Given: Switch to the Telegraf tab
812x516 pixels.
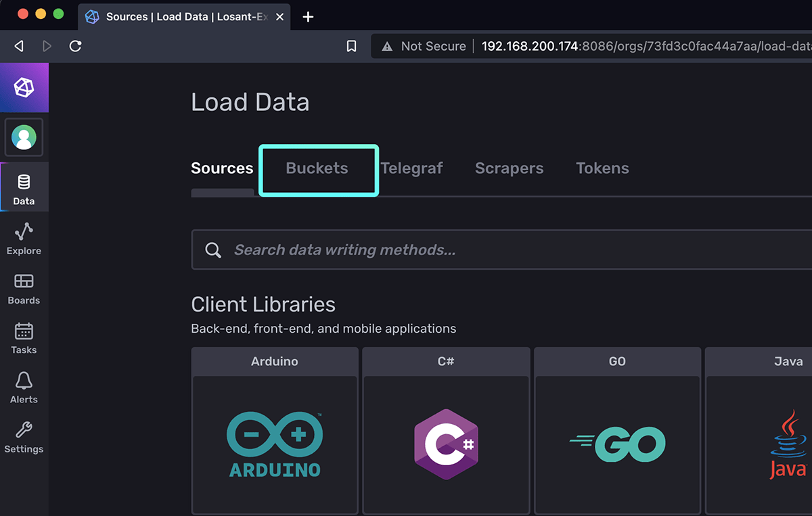Looking at the screenshot, I should [x=411, y=168].
